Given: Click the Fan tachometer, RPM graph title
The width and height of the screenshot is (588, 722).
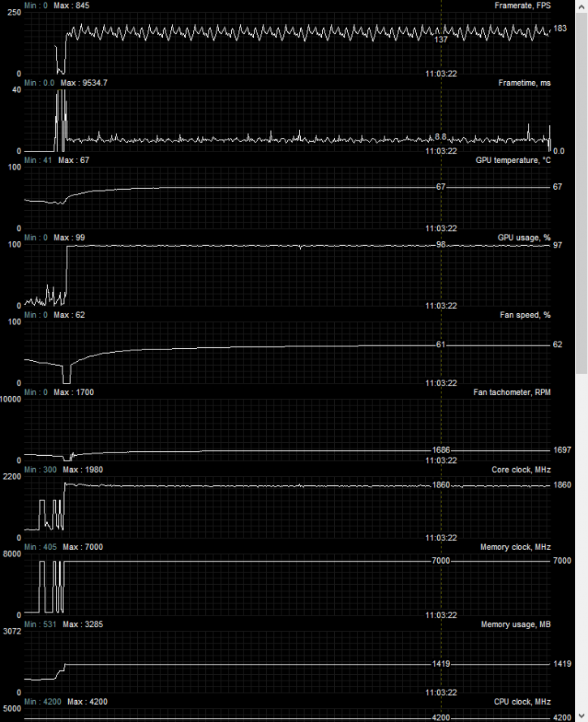Looking at the screenshot, I should coord(512,393).
